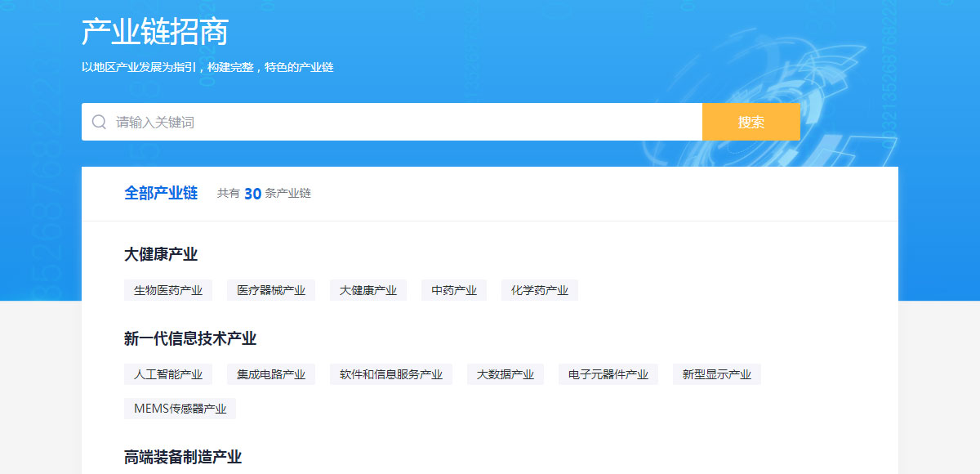Select the 全部产业链 tab
Image resolution: width=980 pixels, height=474 pixels.
pos(161,193)
